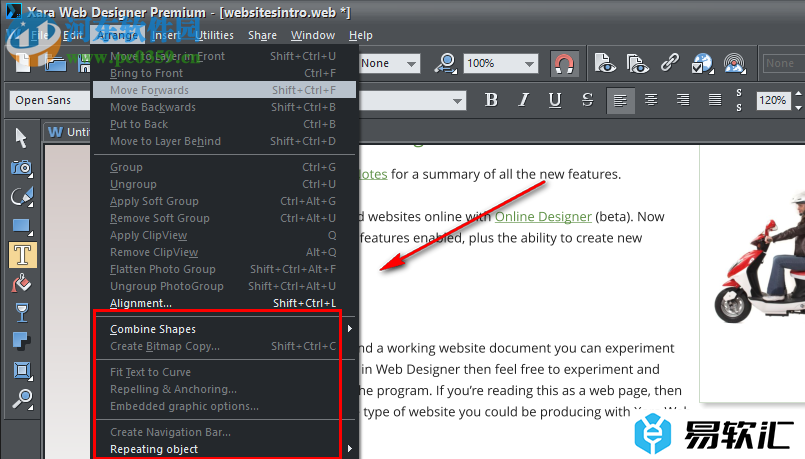
Task: Toggle strikethrough text formatting
Action: 588,100
